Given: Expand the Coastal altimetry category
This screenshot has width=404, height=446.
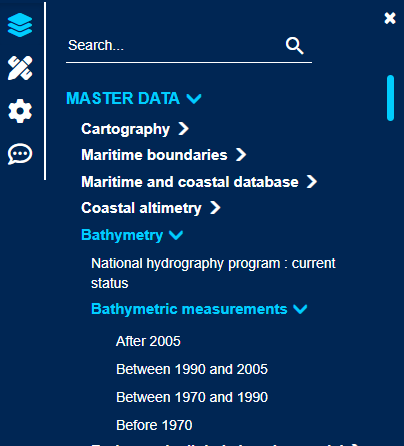Looking at the screenshot, I should pyautogui.click(x=151, y=208).
